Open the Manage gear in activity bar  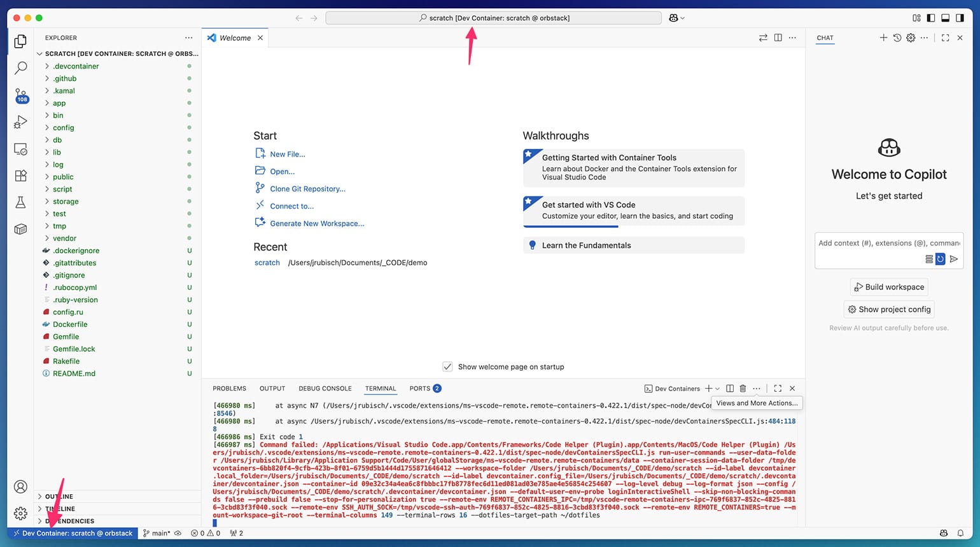(x=20, y=513)
